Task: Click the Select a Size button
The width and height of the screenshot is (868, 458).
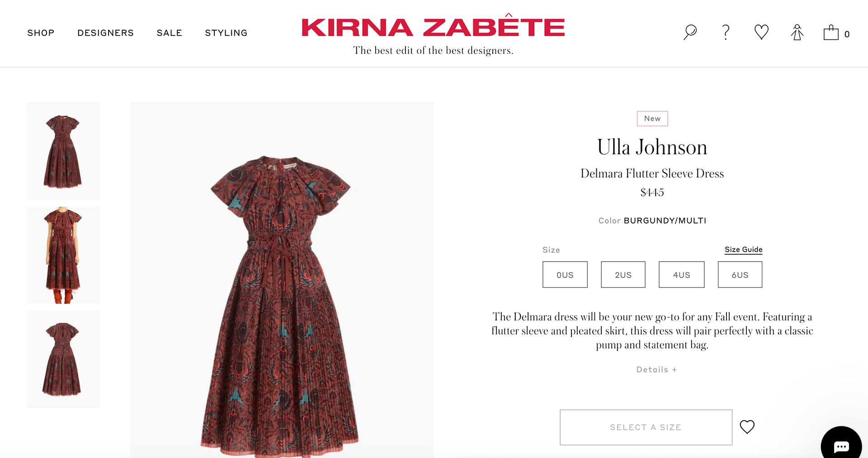Action: click(646, 427)
